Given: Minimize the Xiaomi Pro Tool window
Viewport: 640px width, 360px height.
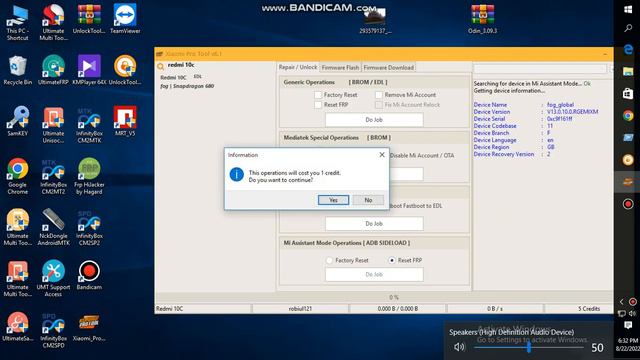Looking at the screenshot, I should (605, 54).
